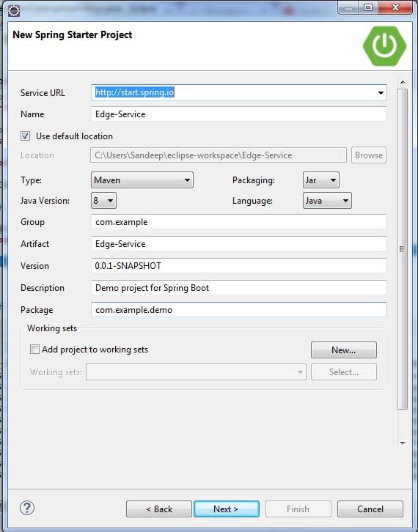Open the help question mark icon

(x=27, y=508)
